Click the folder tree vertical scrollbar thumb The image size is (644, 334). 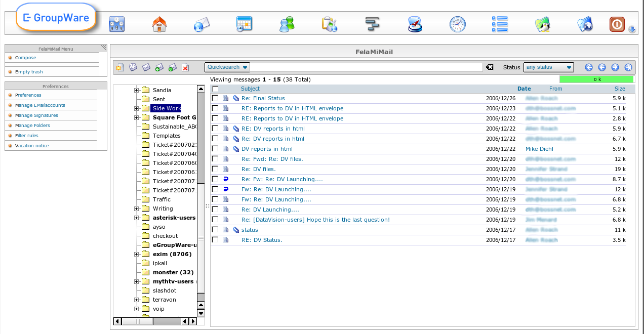(x=201, y=239)
